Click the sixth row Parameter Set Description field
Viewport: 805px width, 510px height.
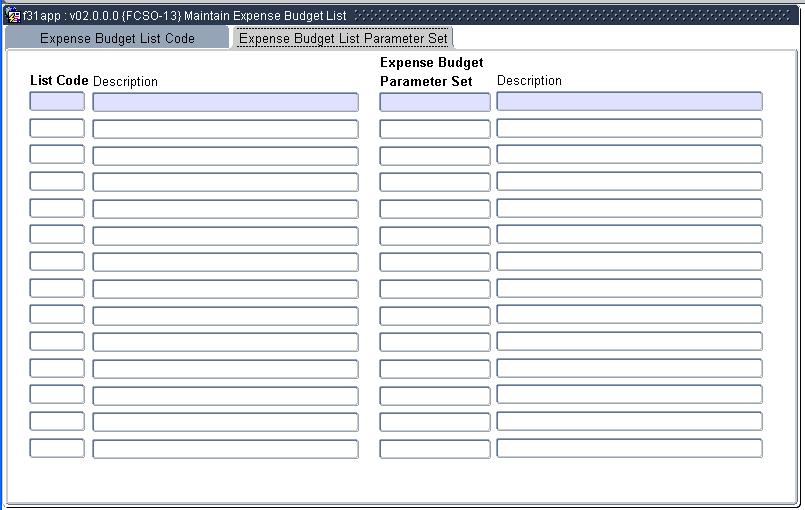[629, 235]
